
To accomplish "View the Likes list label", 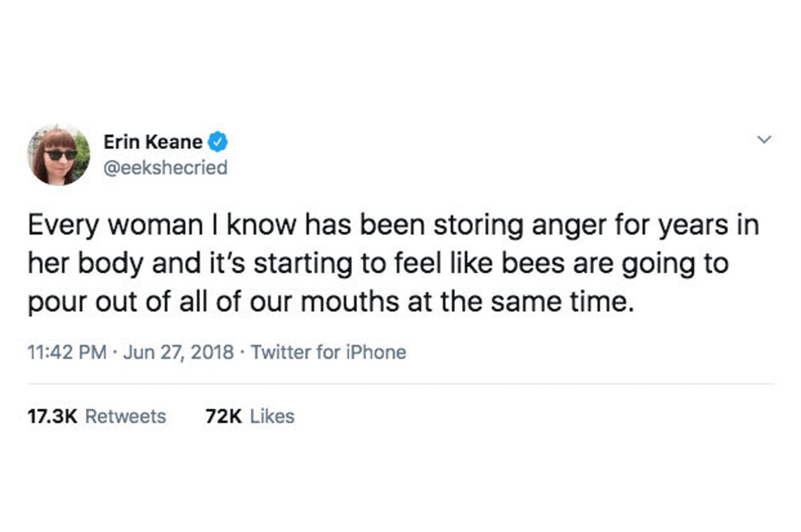I will tap(272, 417).
